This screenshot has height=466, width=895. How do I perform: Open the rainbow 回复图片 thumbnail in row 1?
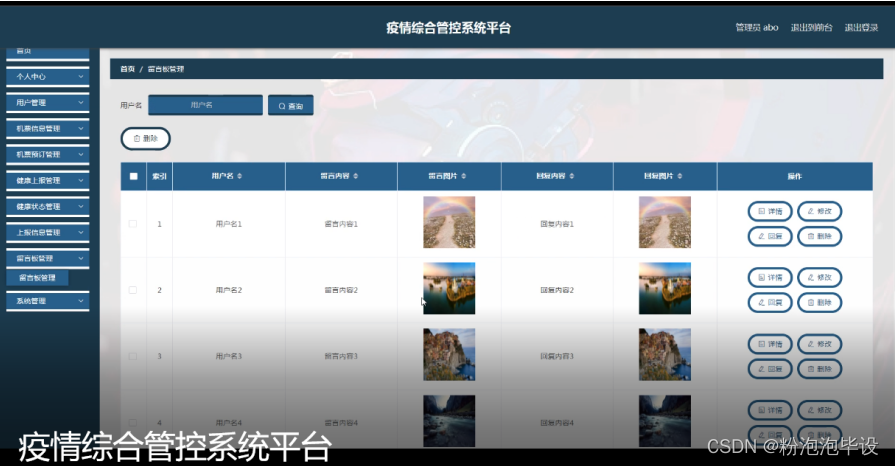coord(665,222)
